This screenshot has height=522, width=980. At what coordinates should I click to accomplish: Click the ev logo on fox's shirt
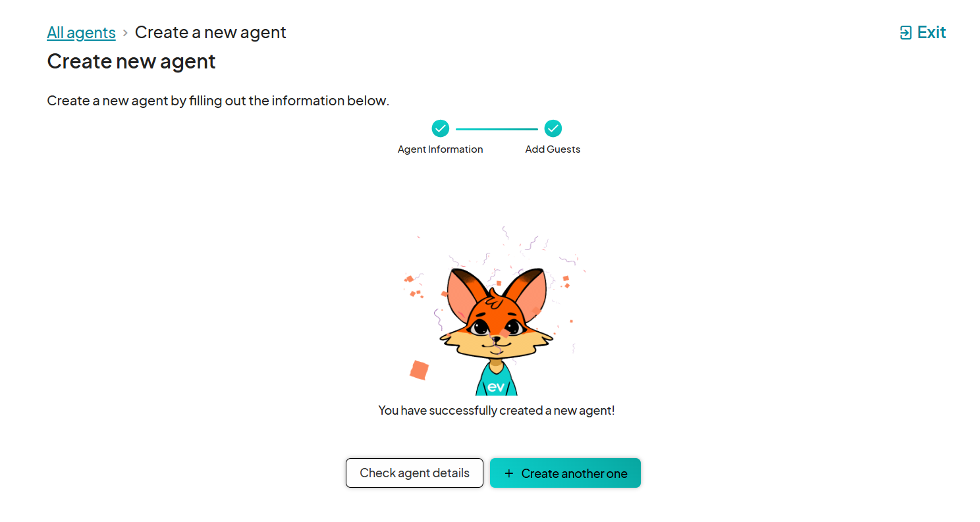click(x=496, y=386)
